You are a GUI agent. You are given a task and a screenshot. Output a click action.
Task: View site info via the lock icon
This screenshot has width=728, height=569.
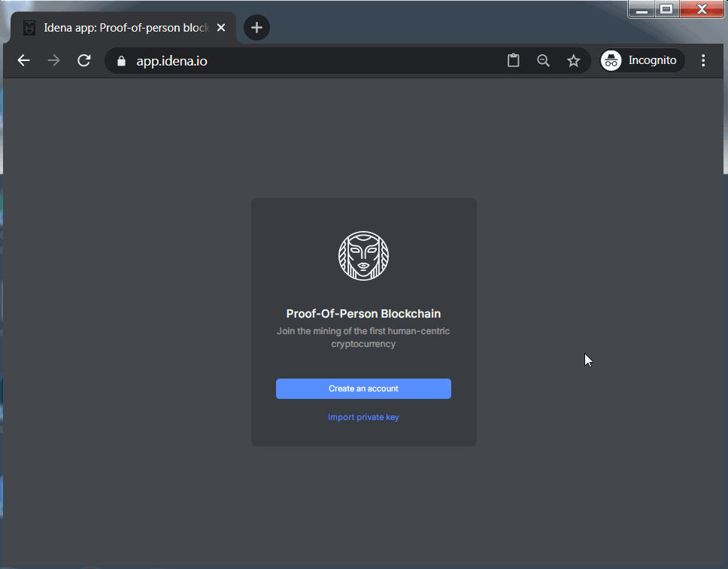click(121, 61)
